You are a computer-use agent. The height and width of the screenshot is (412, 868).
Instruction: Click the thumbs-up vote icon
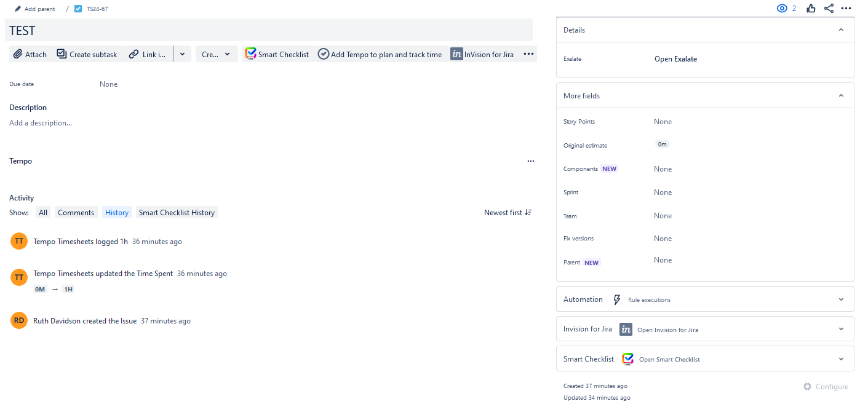coord(811,9)
